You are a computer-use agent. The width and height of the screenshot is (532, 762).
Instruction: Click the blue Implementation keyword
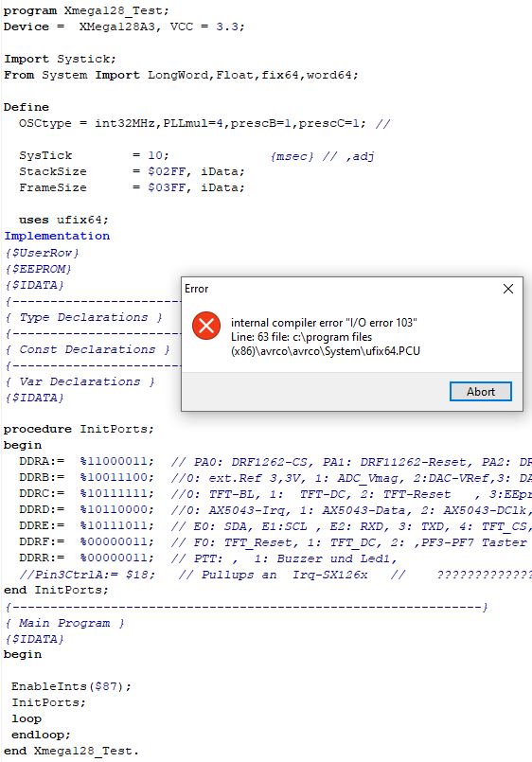[57, 236]
